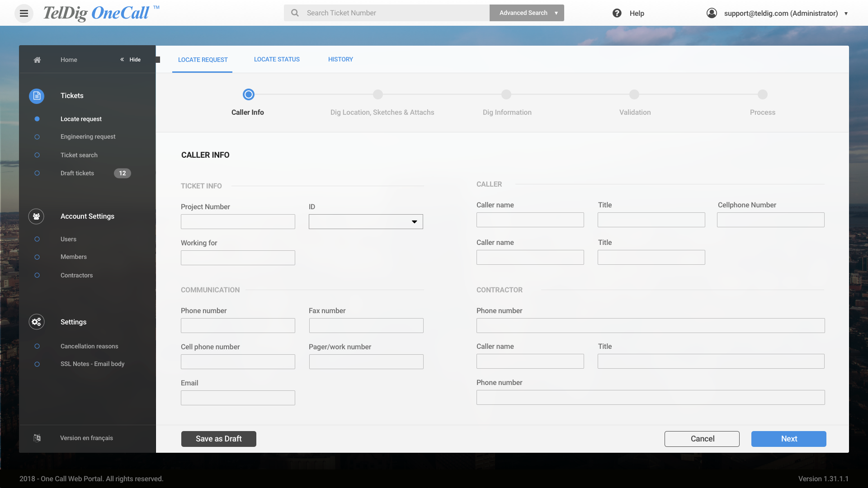Screen dimensions: 868x488
Task: Click the Project Number input field
Action: [x=238, y=222]
